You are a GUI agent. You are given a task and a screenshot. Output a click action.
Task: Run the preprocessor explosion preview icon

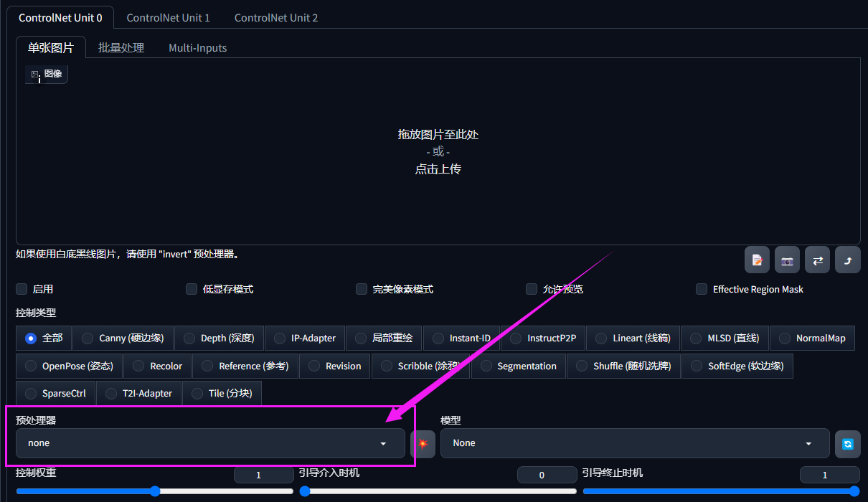423,443
